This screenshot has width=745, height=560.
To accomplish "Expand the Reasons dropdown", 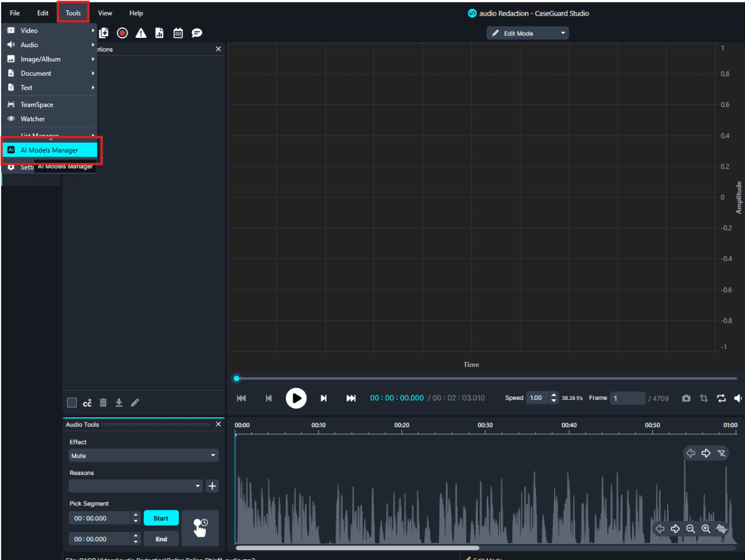I will (135, 486).
